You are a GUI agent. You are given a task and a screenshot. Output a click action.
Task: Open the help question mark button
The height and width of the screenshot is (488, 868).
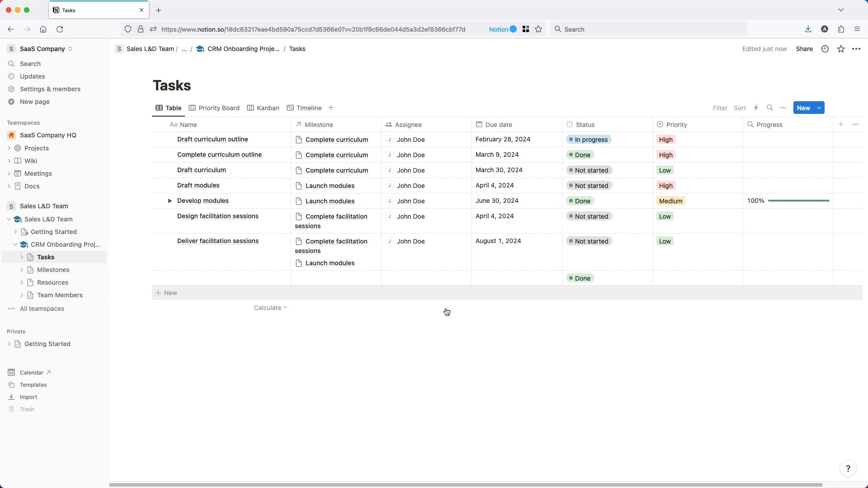(x=848, y=469)
